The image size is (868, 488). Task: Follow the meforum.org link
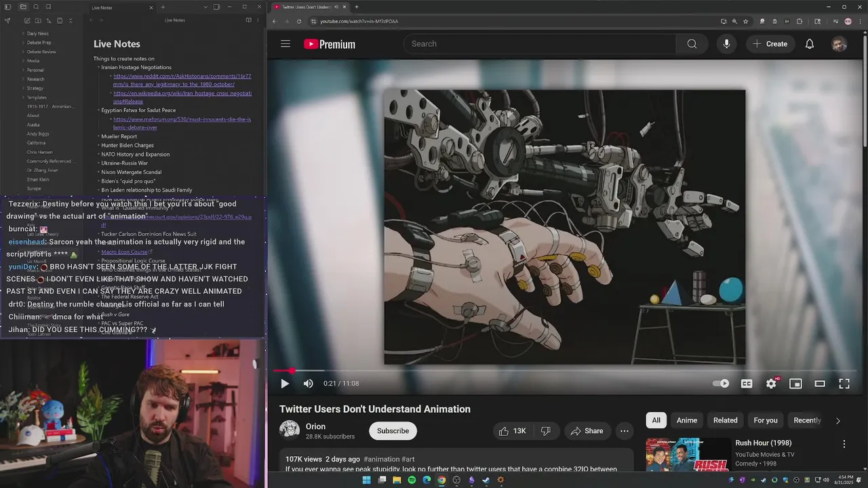pos(182,123)
